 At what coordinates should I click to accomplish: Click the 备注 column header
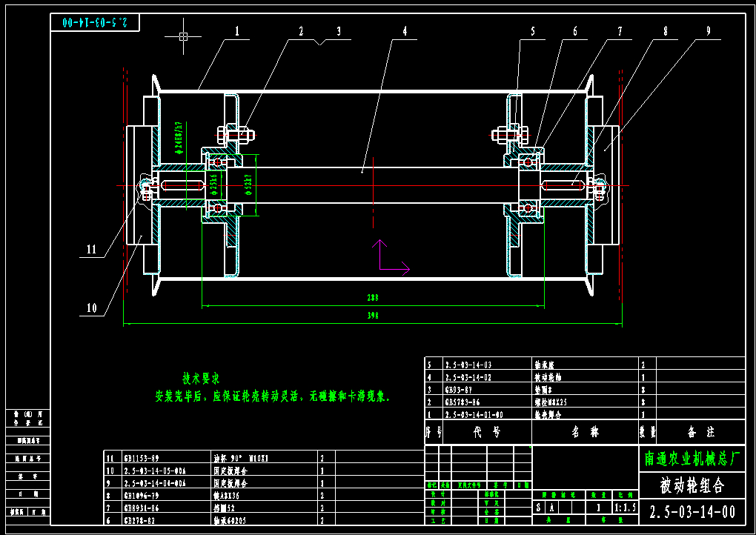point(701,432)
